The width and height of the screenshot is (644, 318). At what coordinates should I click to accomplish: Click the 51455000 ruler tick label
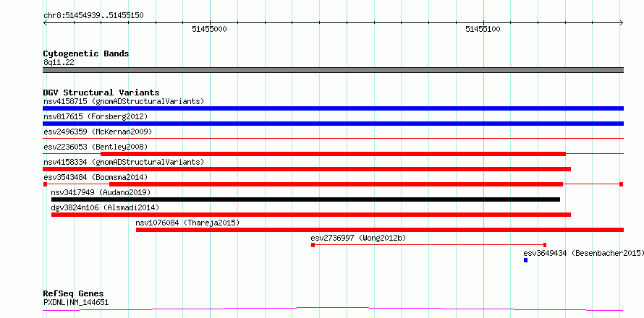(x=209, y=30)
